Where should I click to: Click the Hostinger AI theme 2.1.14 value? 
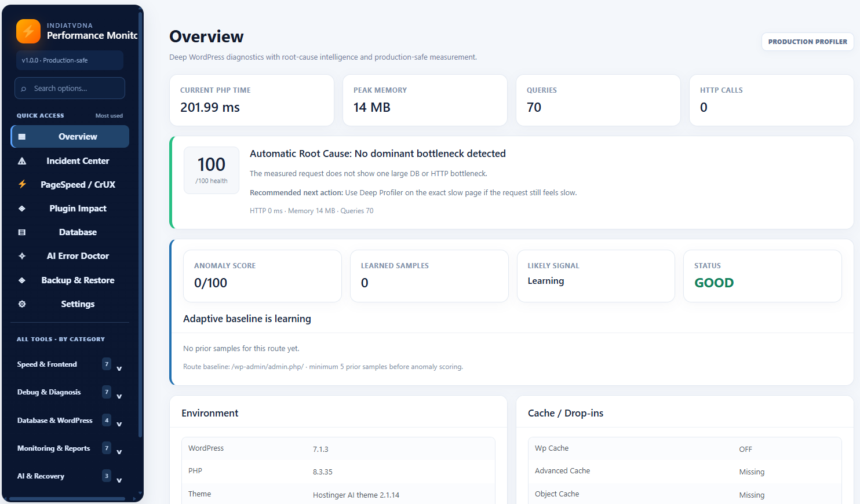[356, 495]
